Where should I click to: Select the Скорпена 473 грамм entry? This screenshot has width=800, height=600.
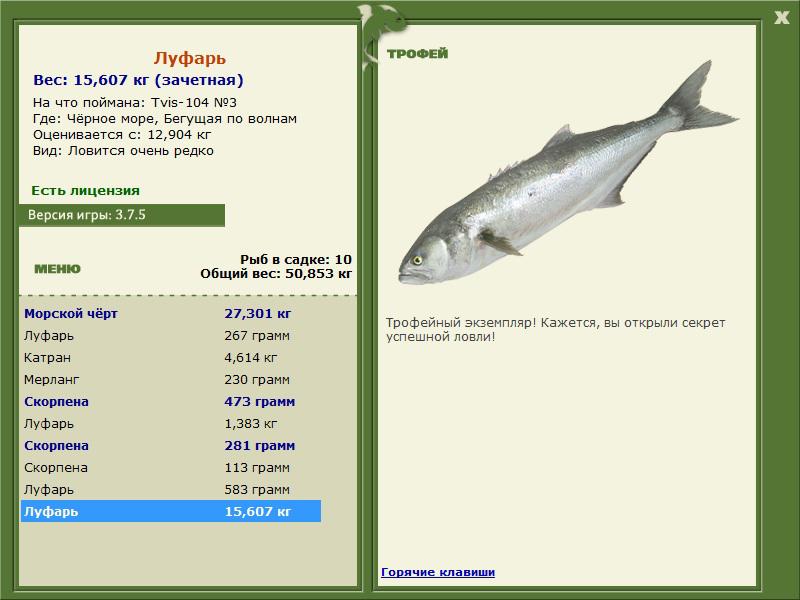pos(171,402)
